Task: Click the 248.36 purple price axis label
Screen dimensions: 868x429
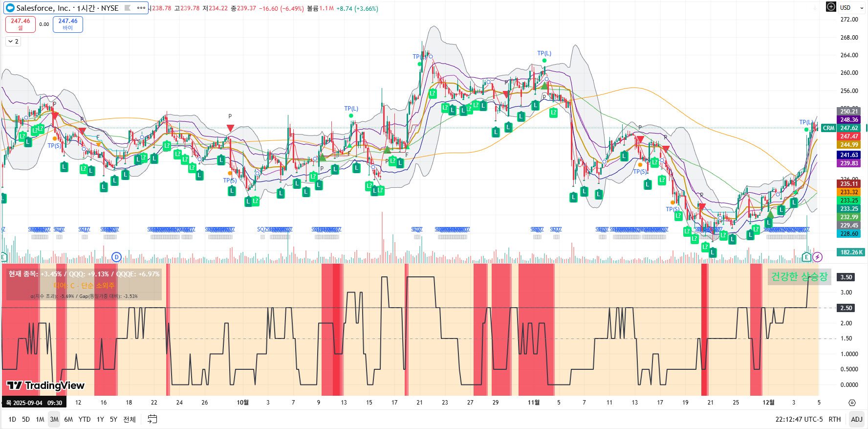Action: 849,120
